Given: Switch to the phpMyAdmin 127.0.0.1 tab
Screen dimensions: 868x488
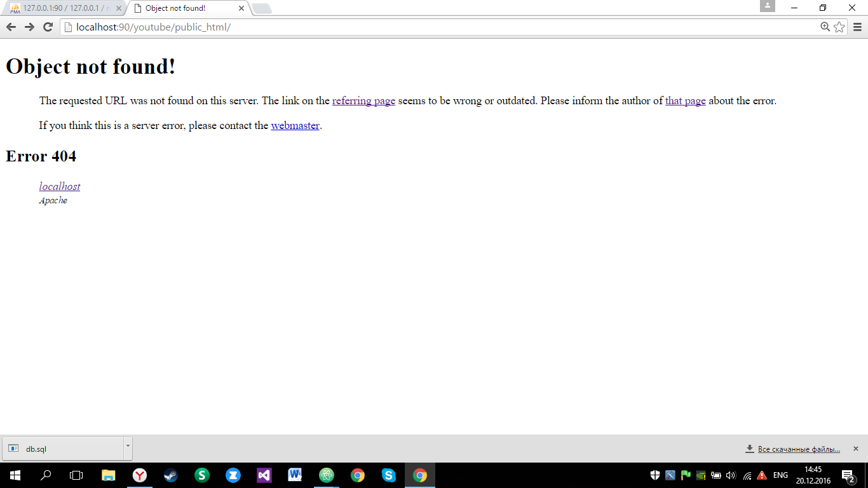Looking at the screenshot, I should coord(62,8).
